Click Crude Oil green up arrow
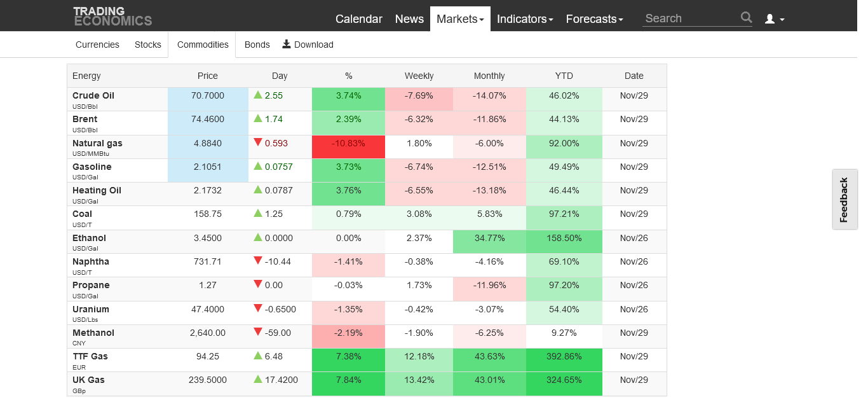868x409 pixels. coord(258,95)
